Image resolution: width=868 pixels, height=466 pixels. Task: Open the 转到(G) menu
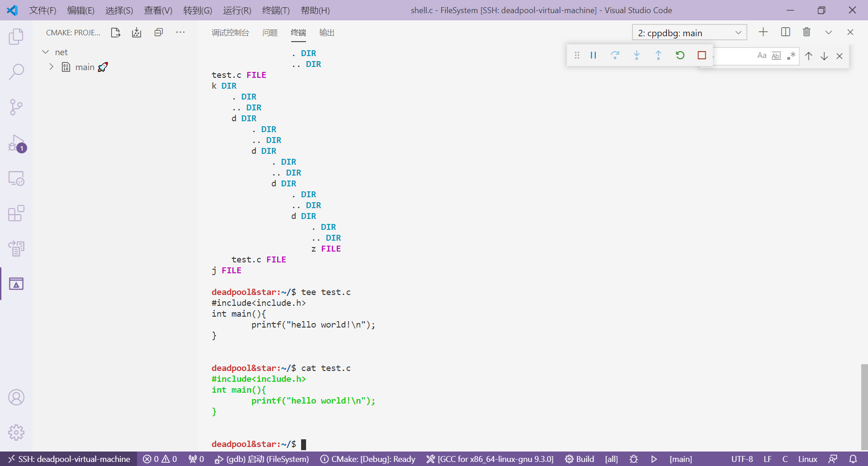click(x=198, y=10)
